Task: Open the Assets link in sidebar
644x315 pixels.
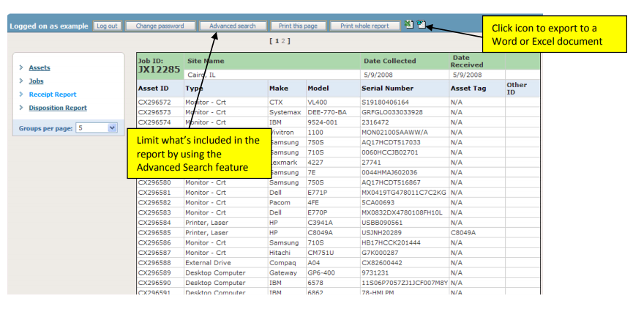Action: 40,67
